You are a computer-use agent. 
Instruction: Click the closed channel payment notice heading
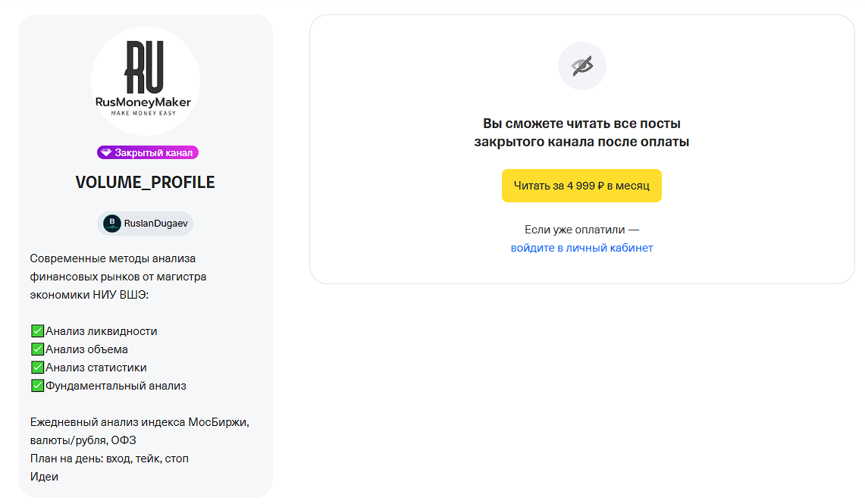click(x=581, y=133)
